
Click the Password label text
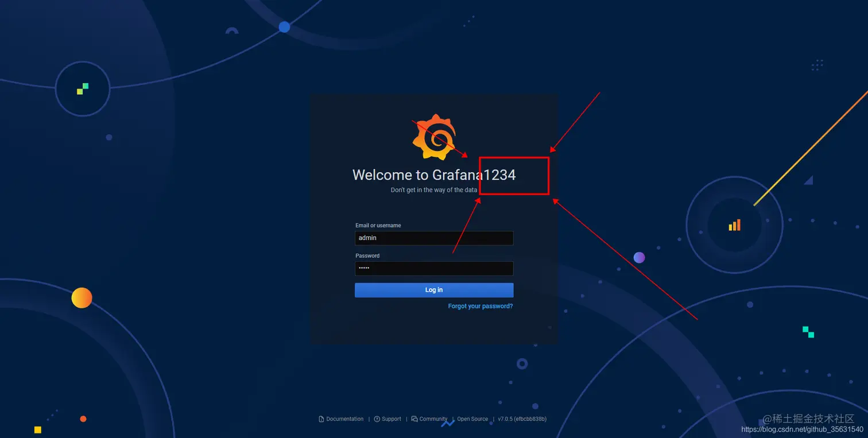tap(367, 256)
